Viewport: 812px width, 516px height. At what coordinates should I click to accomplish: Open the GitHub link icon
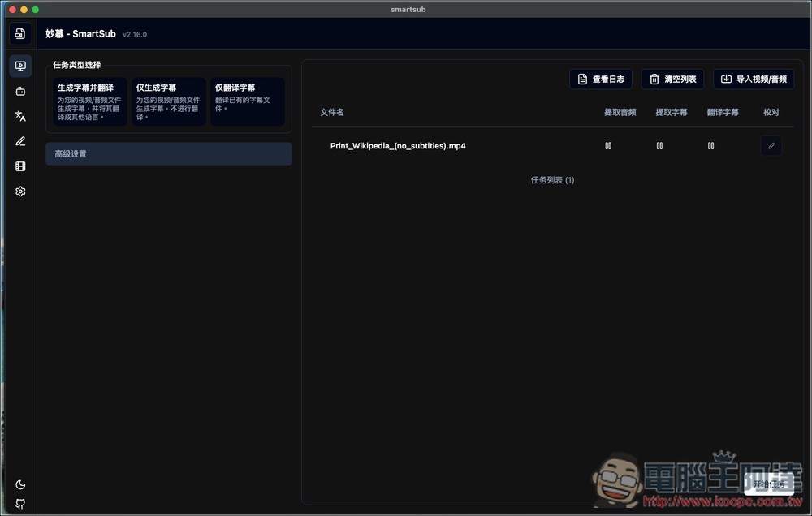(x=20, y=504)
